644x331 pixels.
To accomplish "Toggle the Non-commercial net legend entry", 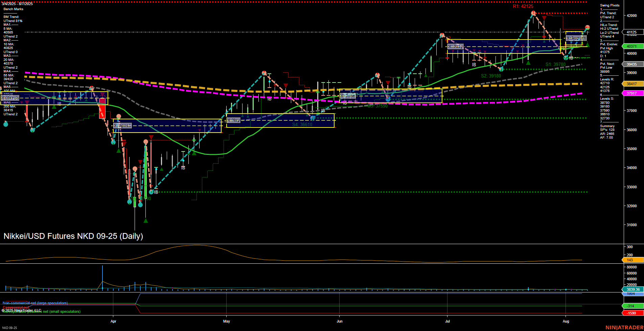I will [35, 303].
